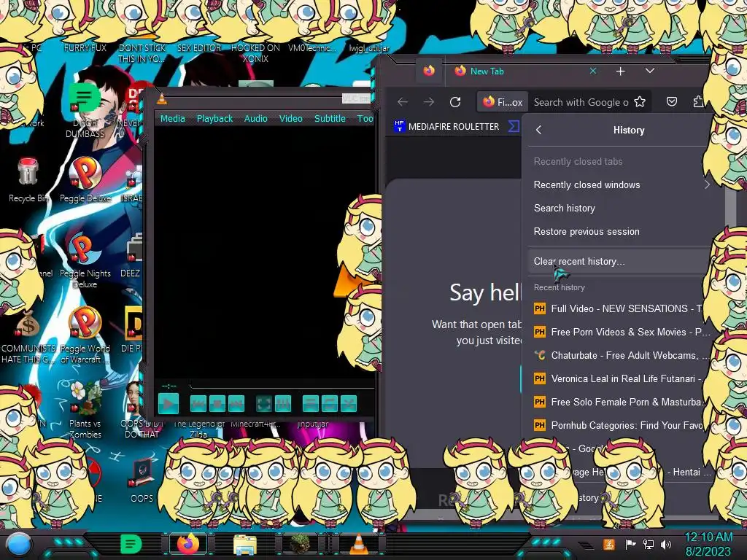Expand the list all tabs chevron

[x=650, y=71]
